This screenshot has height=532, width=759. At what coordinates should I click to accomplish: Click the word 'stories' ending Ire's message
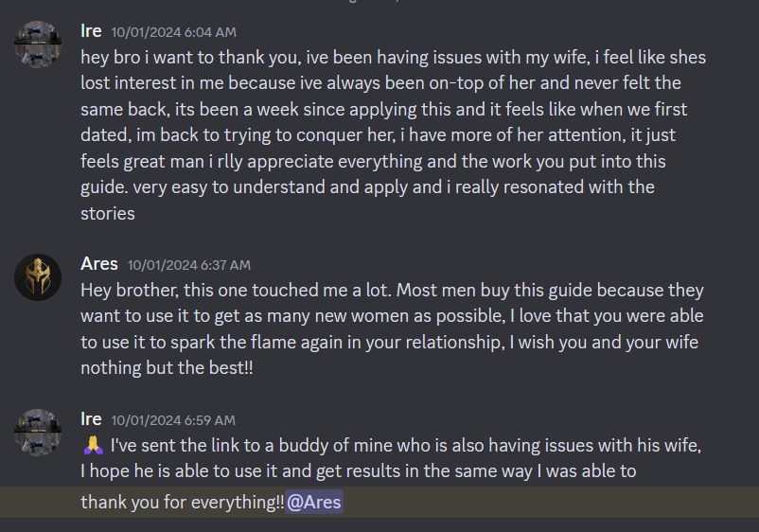108,214
